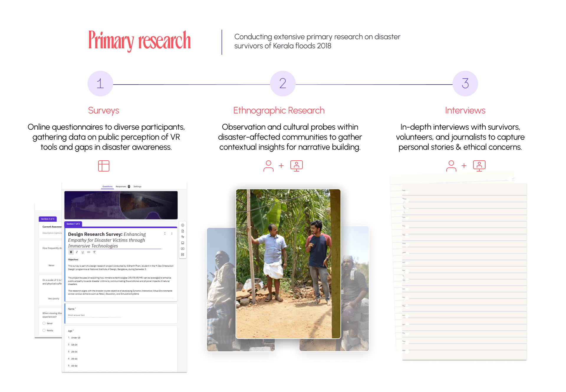Click the Add question plus icon
This screenshot has width=566, height=392.
182,225
